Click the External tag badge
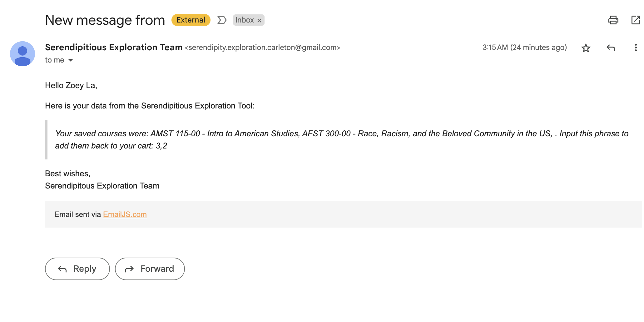The height and width of the screenshot is (322, 644). click(191, 20)
